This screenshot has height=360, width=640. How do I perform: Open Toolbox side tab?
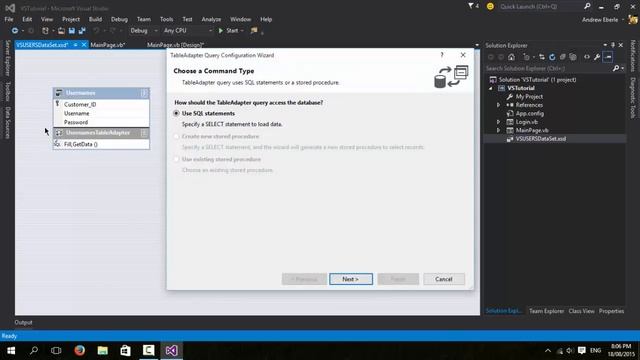pyautogui.click(x=7, y=91)
